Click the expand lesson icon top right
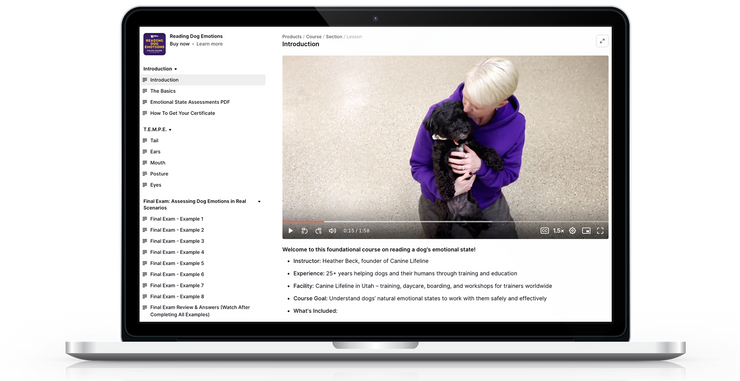Viewport: 740px width, 381px height. coord(602,41)
